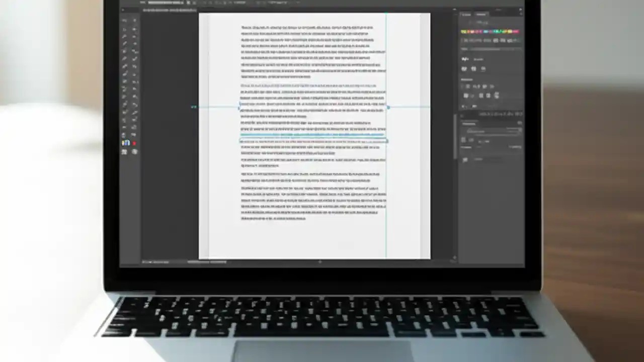This screenshot has width=644, height=362.
Task: Select the open document tab above the page
Action: click(166, 10)
